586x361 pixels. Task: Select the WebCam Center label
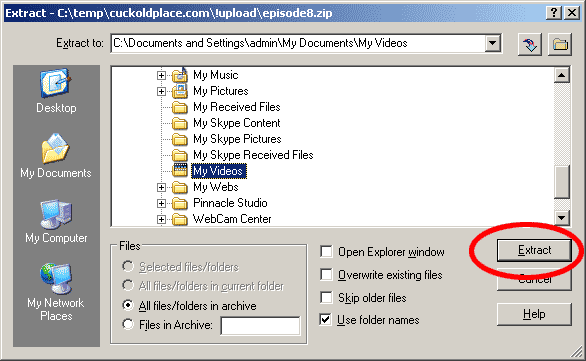pyautogui.click(x=232, y=219)
